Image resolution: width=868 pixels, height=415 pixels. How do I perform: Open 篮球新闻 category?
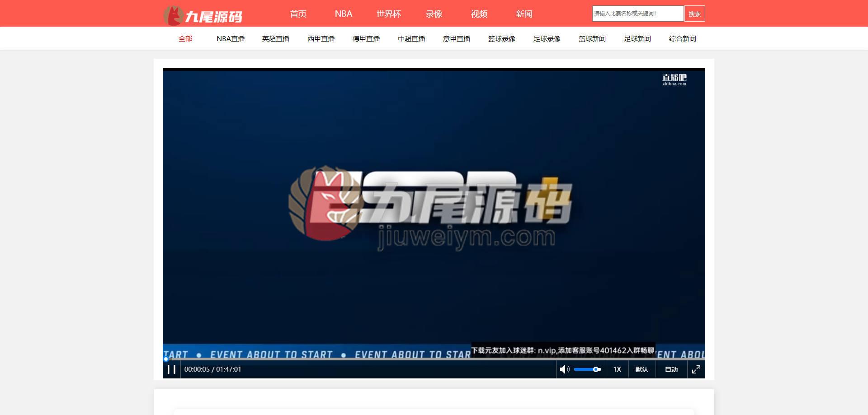pos(592,39)
